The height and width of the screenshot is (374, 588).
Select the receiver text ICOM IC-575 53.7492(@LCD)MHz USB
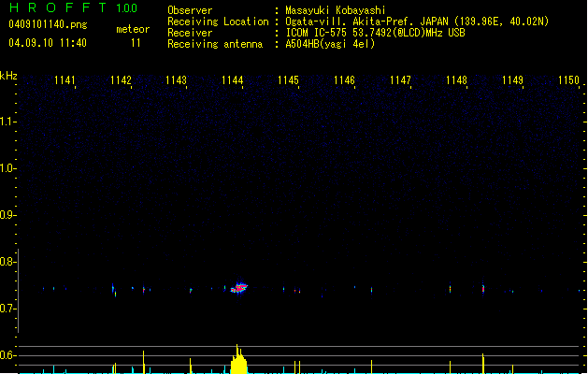376,33
